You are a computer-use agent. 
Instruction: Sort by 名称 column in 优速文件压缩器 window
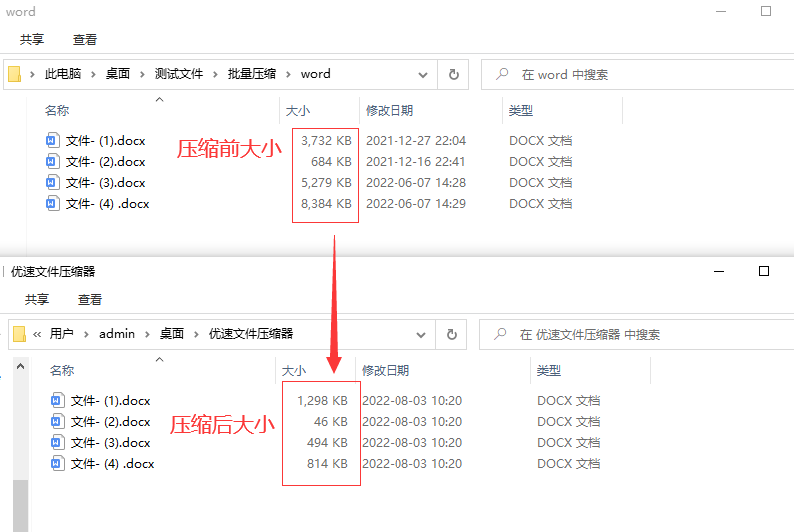62,370
